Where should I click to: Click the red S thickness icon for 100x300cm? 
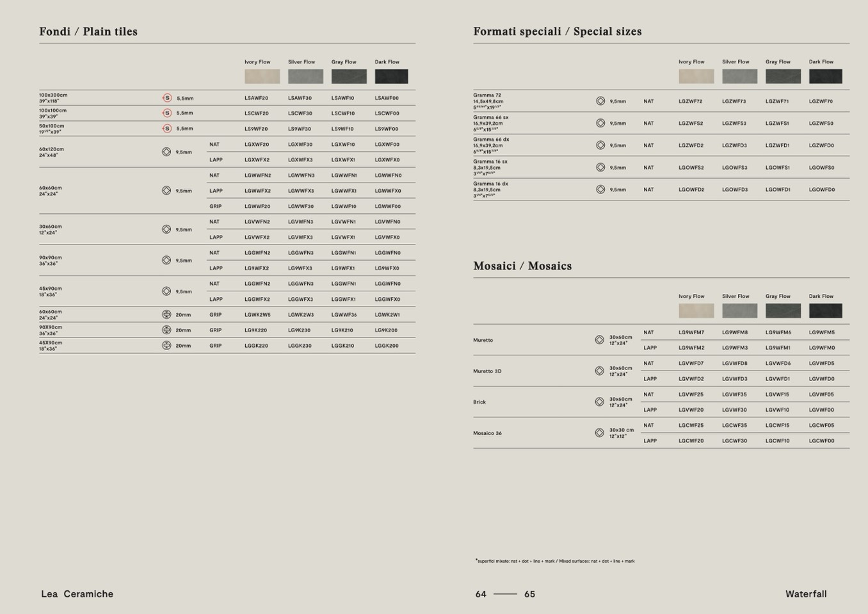pyautogui.click(x=167, y=98)
